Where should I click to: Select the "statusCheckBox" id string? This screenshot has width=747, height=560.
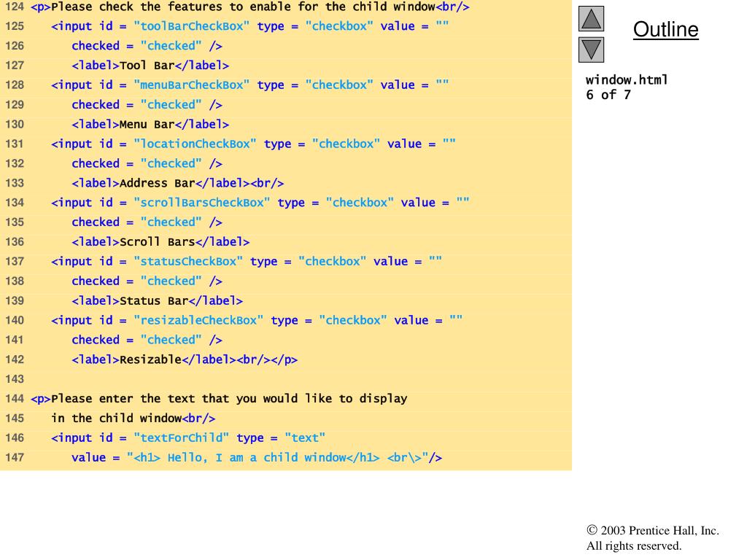[188, 262]
